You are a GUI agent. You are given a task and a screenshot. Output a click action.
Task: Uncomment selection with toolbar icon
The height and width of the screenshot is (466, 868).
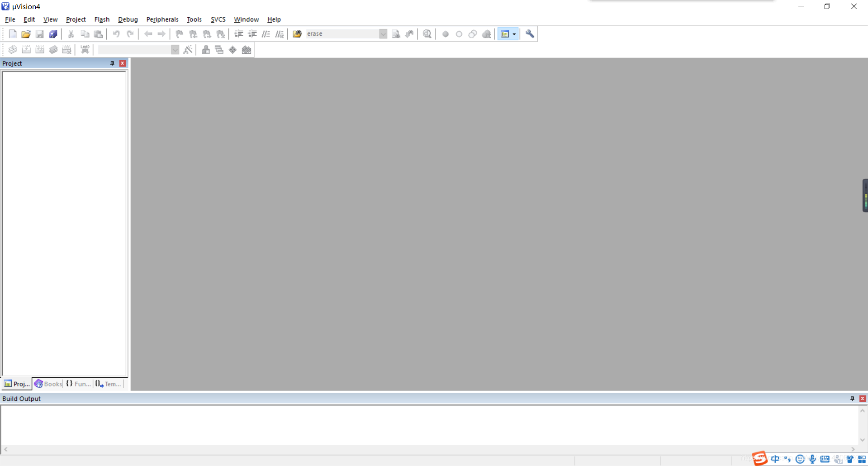[280, 34]
